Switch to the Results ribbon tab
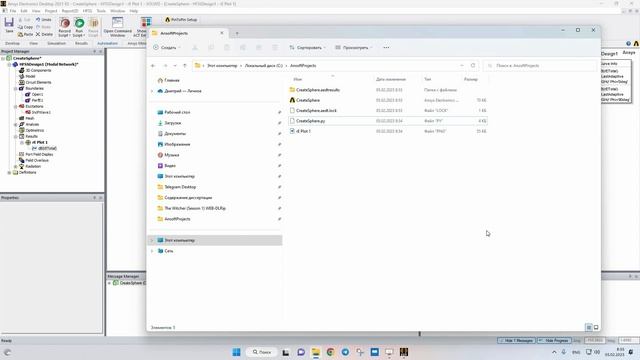 [x=81, y=43]
